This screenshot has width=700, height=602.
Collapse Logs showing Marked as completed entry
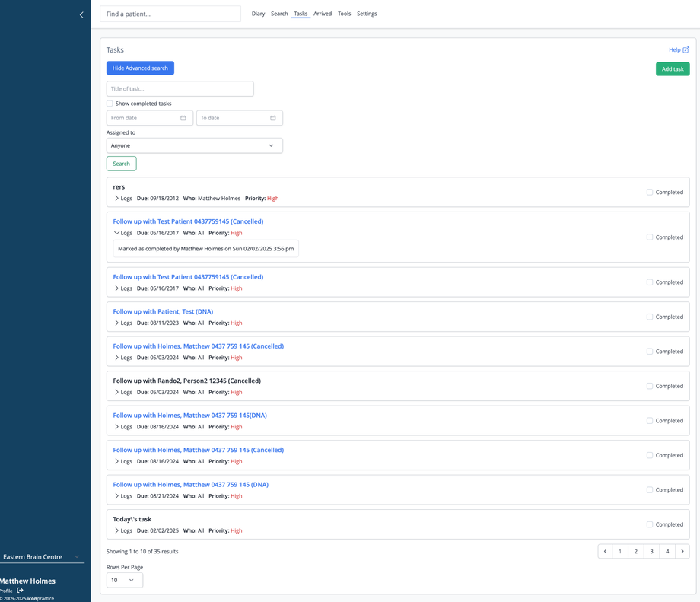click(x=123, y=233)
